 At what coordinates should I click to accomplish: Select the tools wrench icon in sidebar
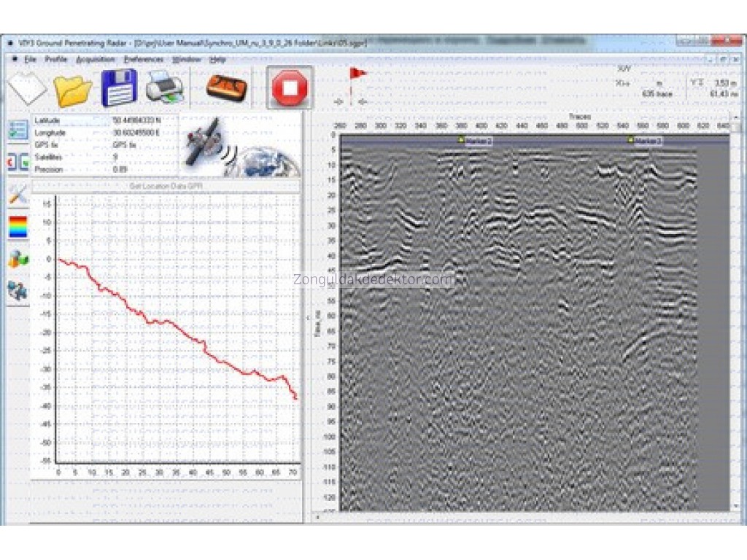18,195
